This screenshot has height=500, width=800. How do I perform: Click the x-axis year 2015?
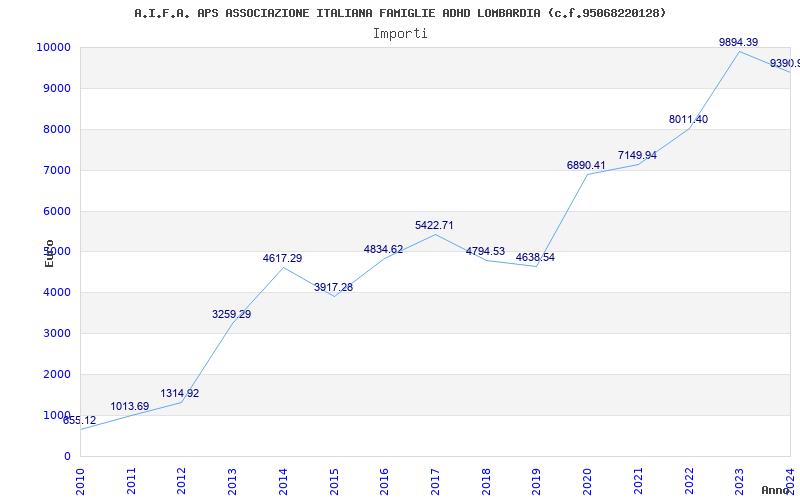[x=334, y=481]
